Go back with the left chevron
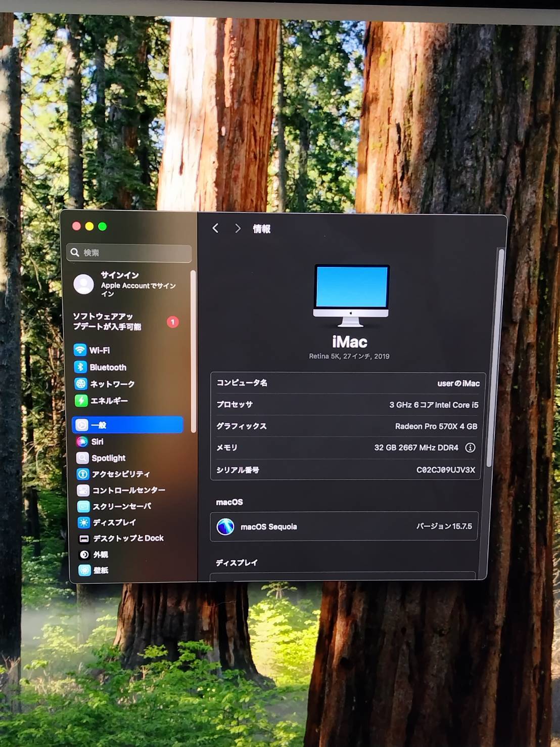 coord(216,229)
